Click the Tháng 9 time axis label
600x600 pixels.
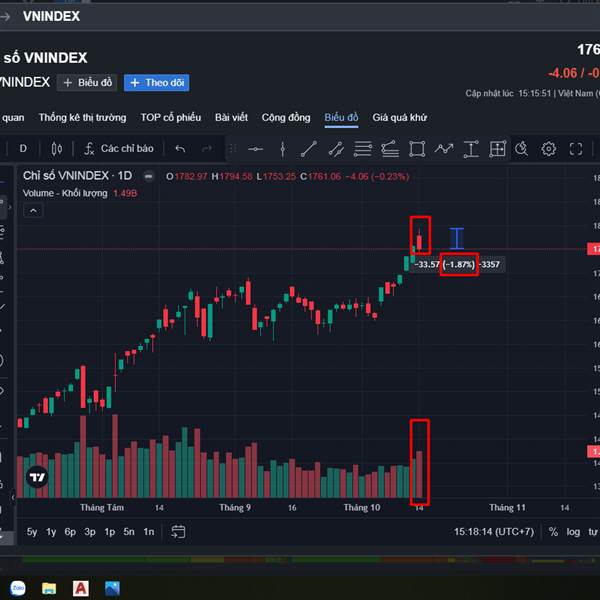pyautogui.click(x=235, y=508)
